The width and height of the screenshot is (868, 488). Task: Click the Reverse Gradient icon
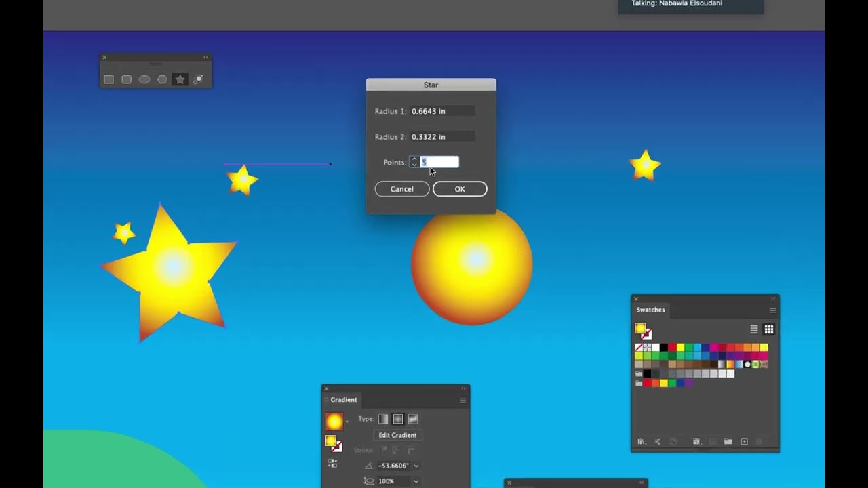tap(332, 464)
